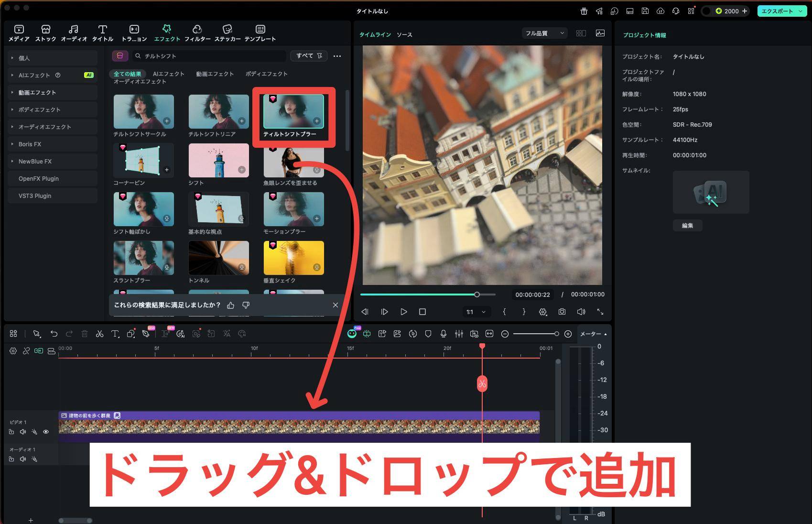The height and width of the screenshot is (524, 812).
Task: Click the エクスポート button
Action: [x=782, y=11]
